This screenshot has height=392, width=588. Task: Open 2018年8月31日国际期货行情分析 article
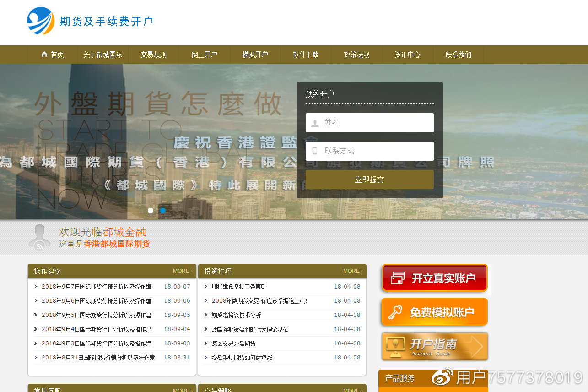tap(98, 358)
